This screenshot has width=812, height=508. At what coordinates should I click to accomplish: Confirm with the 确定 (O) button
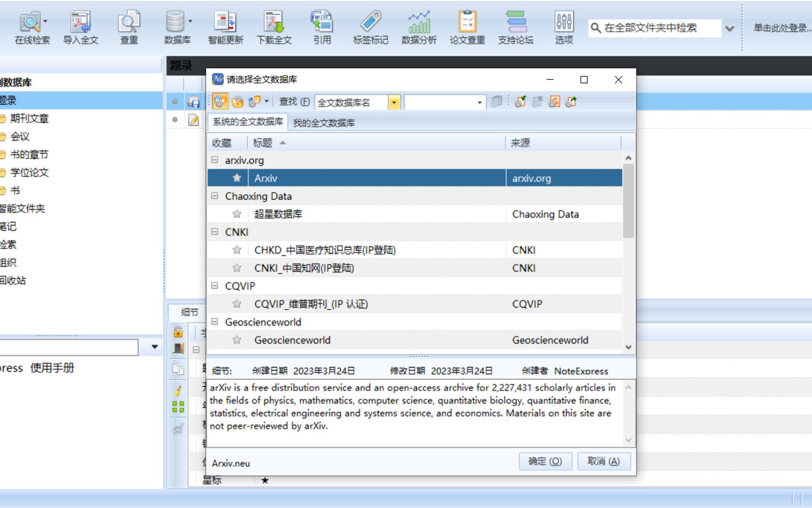[x=545, y=461]
